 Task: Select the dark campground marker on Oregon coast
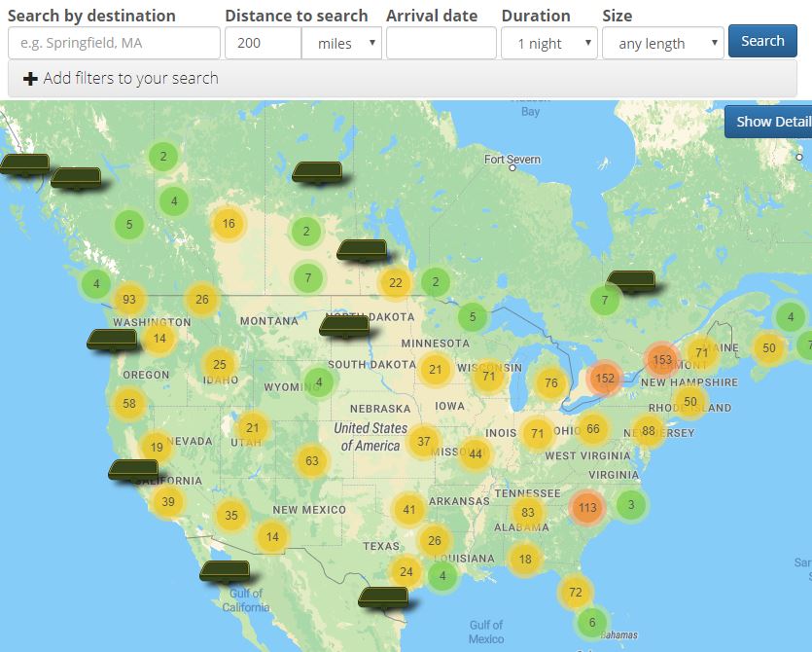pyautogui.click(x=113, y=341)
